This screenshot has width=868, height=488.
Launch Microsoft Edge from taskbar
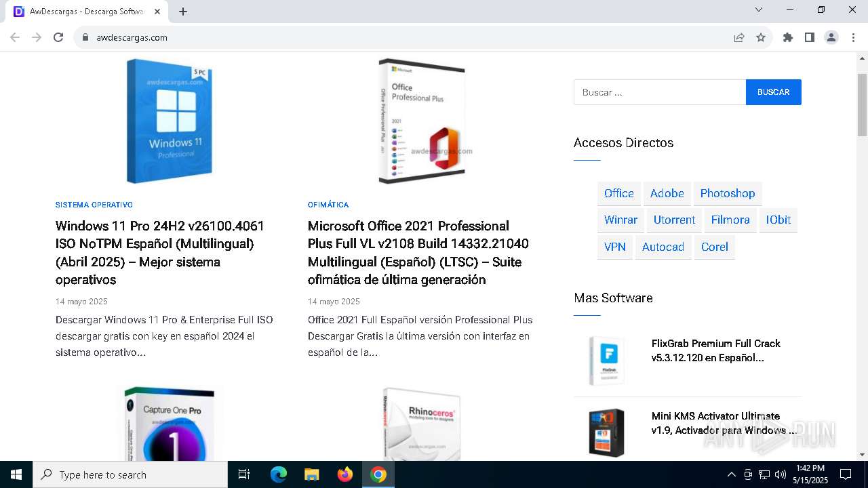(x=279, y=474)
